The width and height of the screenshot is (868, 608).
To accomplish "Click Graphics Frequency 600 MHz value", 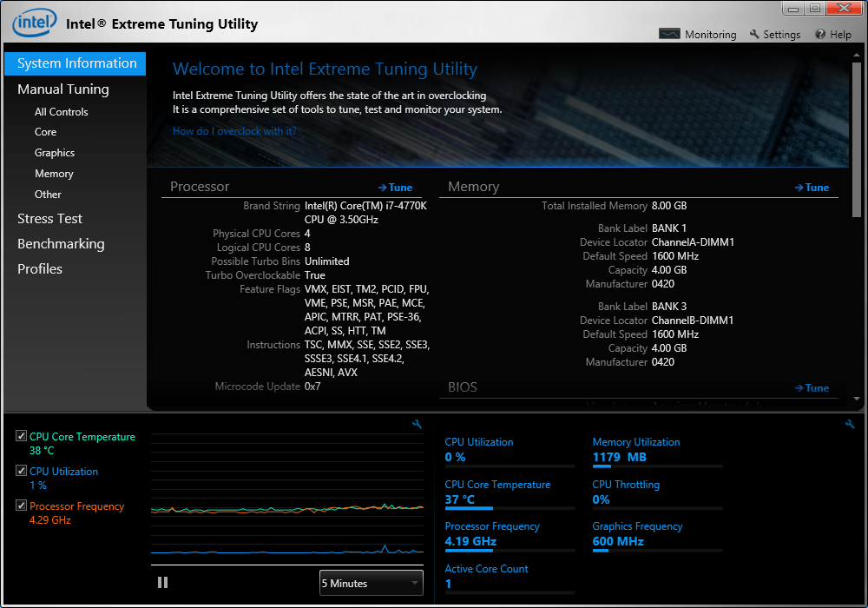I will click(618, 541).
